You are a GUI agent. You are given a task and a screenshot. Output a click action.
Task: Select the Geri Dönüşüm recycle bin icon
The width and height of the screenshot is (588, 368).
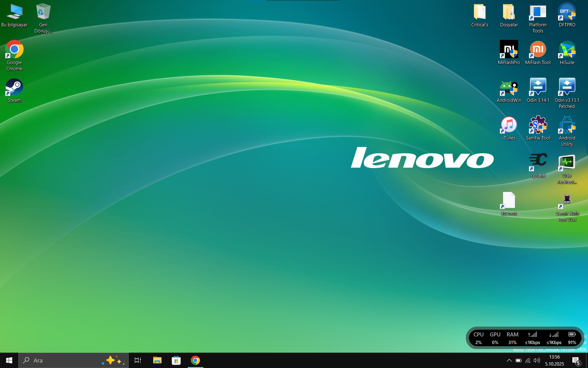click(x=43, y=18)
